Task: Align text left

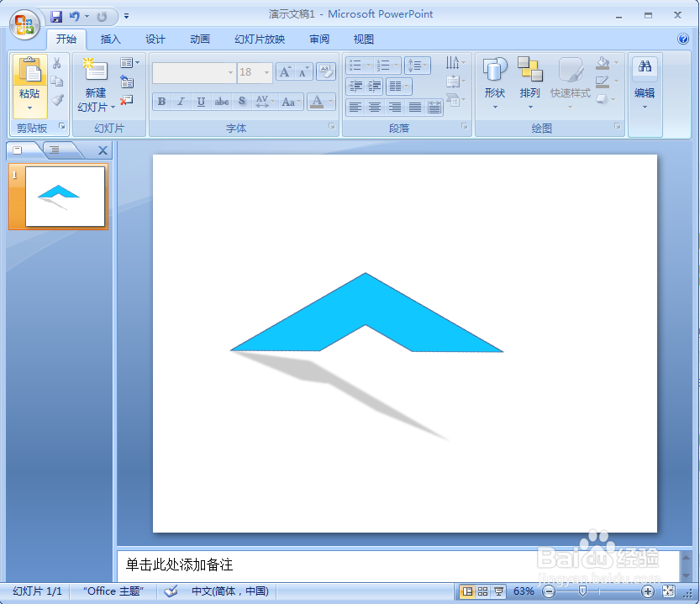Action: tap(355, 108)
